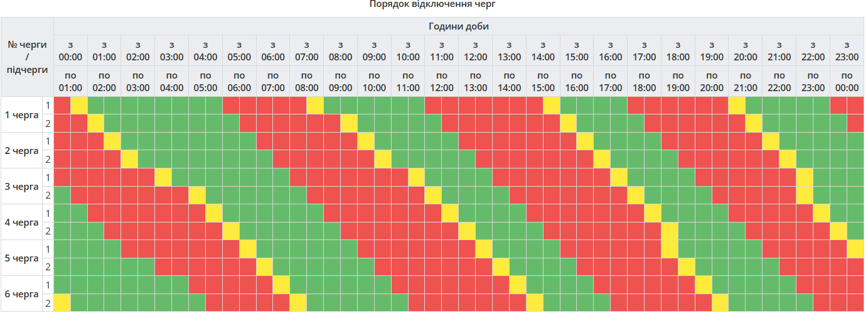The image size is (868, 330).
Task: Click the "№ черги / підчерги" header cell
Action: 27,57
